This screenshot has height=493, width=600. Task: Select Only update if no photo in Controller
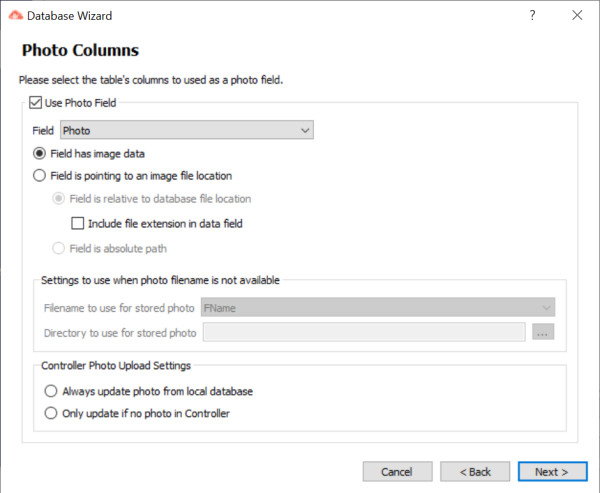tap(51, 413)
